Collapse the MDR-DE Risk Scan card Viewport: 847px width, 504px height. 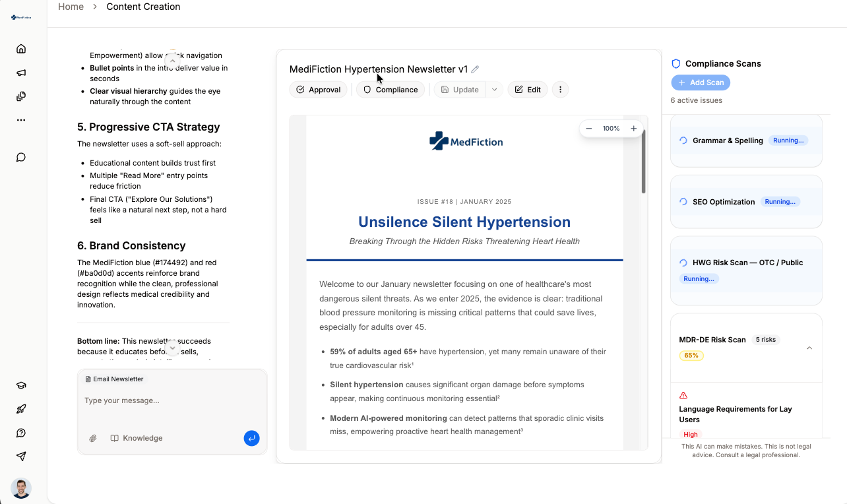[x=809, y=348]
